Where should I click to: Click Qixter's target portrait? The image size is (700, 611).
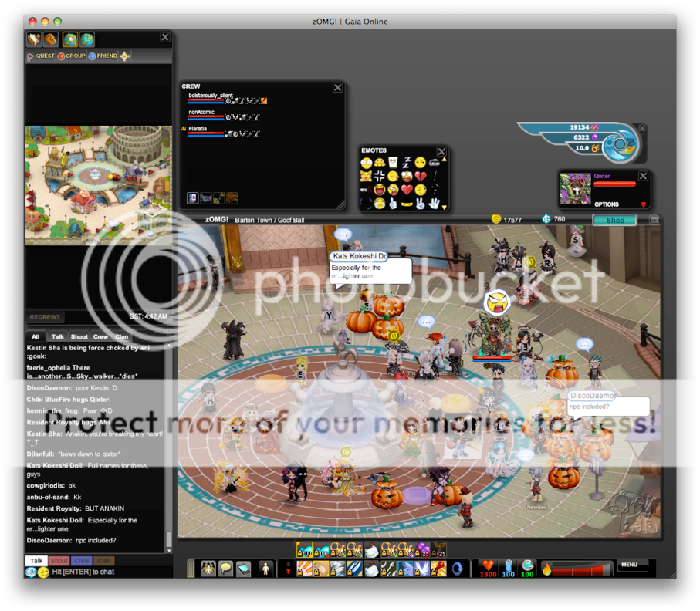click(x=575, y=189)
